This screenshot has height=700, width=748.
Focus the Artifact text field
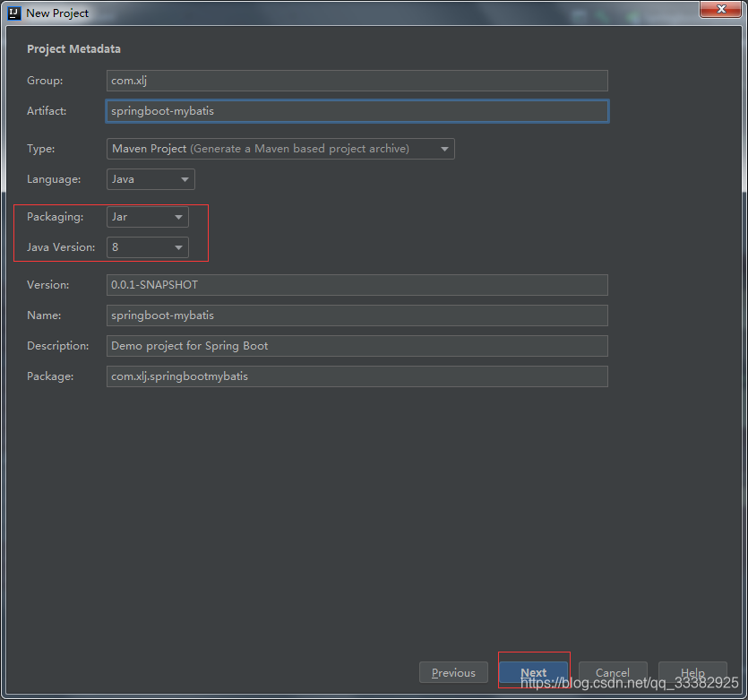point(357,111)
